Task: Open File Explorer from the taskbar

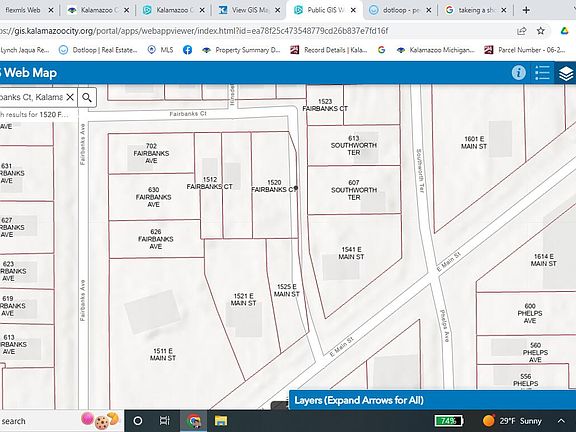Action: point(221,421)
